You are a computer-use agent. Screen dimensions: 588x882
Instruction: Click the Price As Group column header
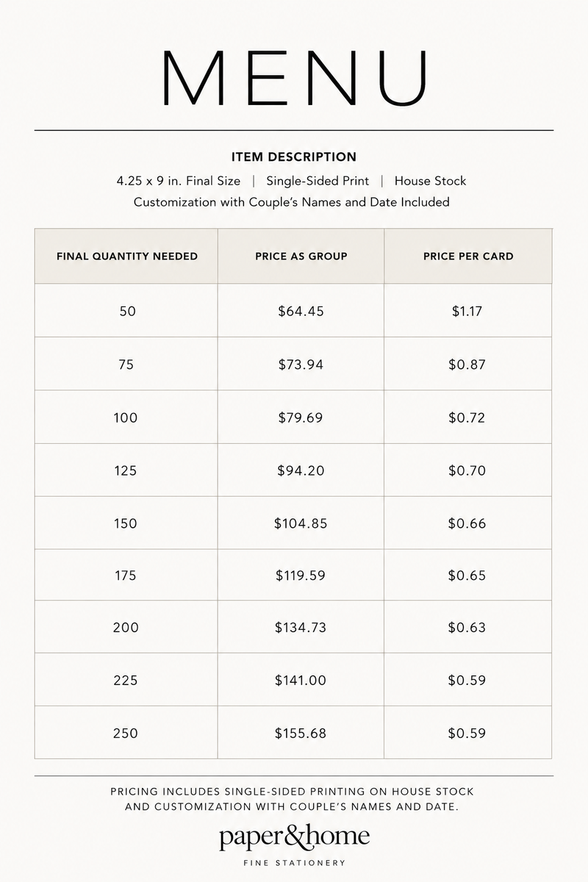pos(301,257)
